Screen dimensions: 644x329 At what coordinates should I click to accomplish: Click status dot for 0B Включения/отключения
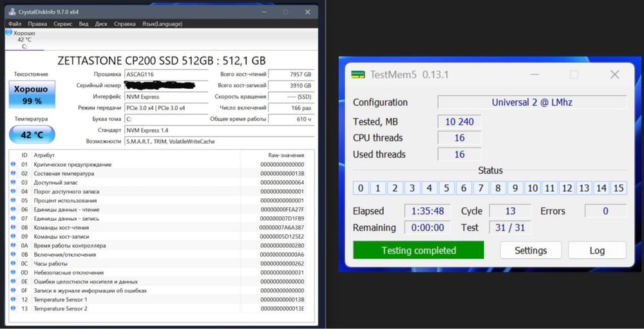[x=13, y=255]
